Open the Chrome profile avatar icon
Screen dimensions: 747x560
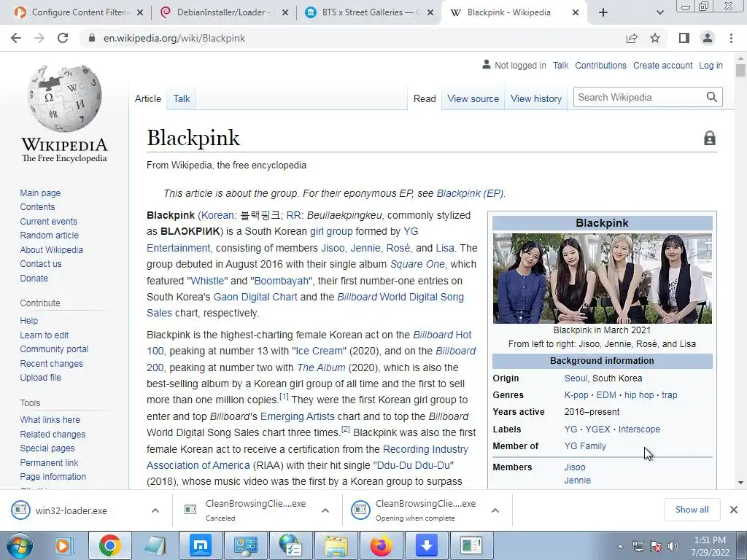[708, 38]
